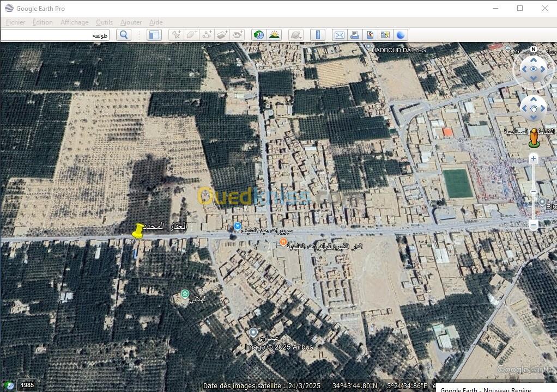Screen dimensions: 557x392
Task: Show the ruler measurement tool
Action: click(x=317, y=35)
